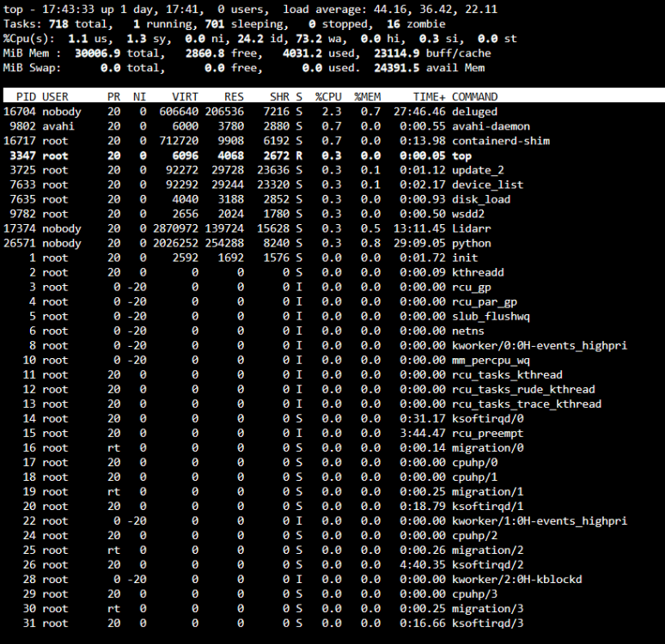The image size is (665, 644).
Task: Select the cpuhp/0 entry
Action: pyautogui.click(x=474, y=463)
